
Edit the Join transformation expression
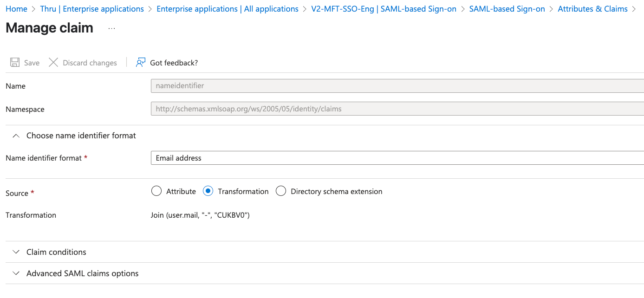pos(201,215)
